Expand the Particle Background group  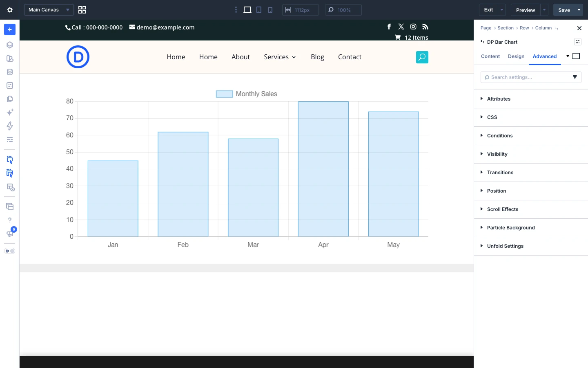(x=531, y=228)
